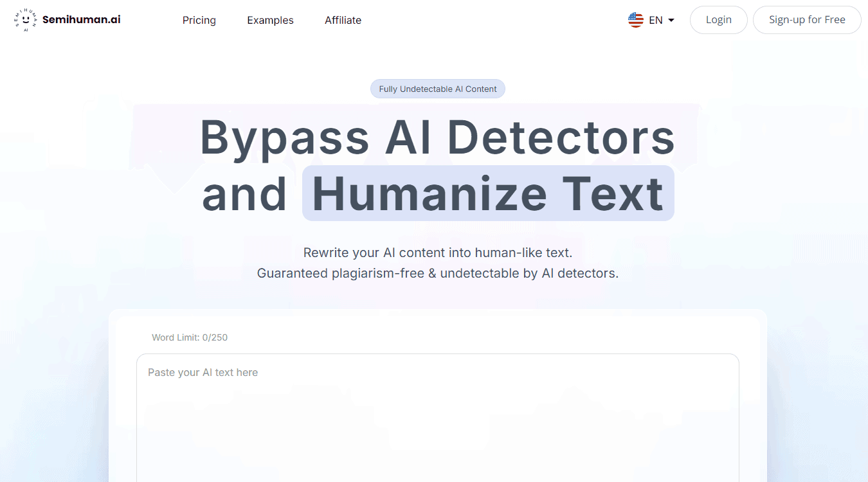
Task: Click inside the humanizer text box
Action: (437, 411)
